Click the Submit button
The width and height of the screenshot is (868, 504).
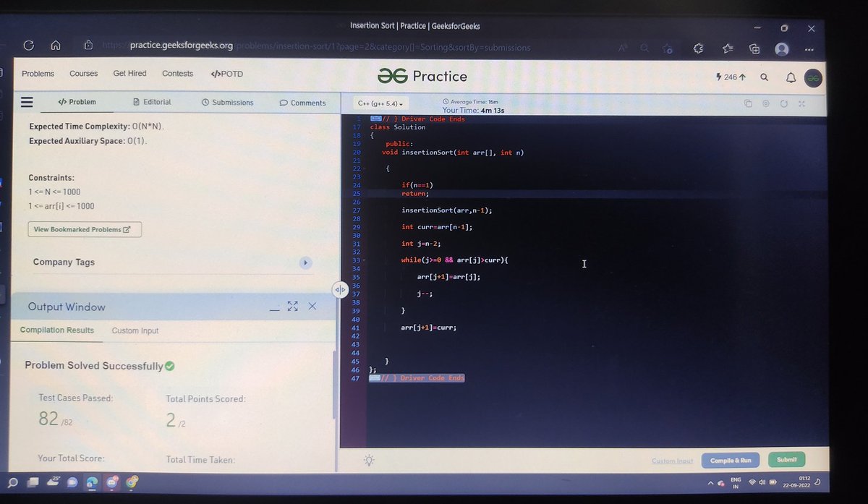coord(786,459)
